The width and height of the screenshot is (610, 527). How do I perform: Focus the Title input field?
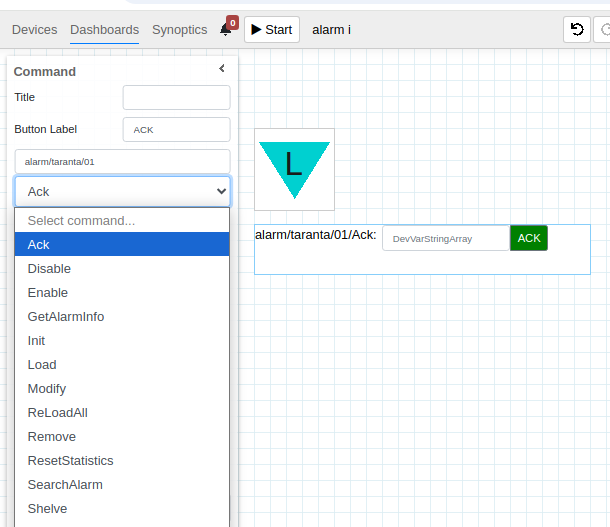[x=177, y=97]
